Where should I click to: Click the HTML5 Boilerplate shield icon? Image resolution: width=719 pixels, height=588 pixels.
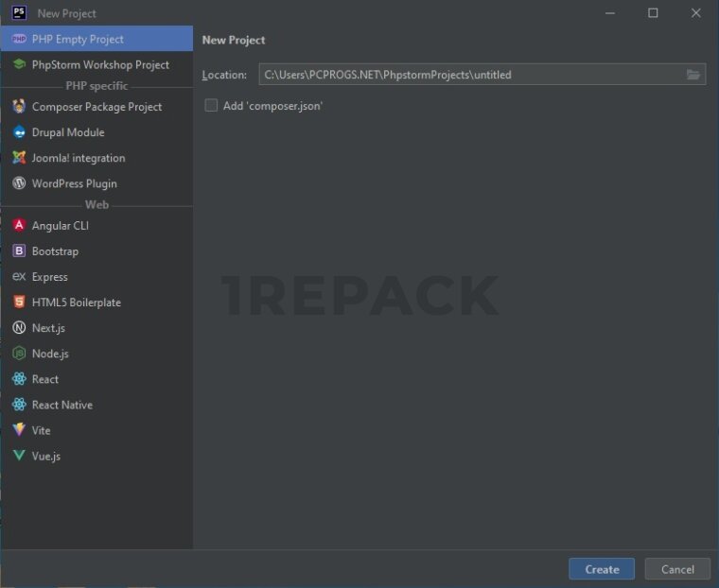pos(18,303)
